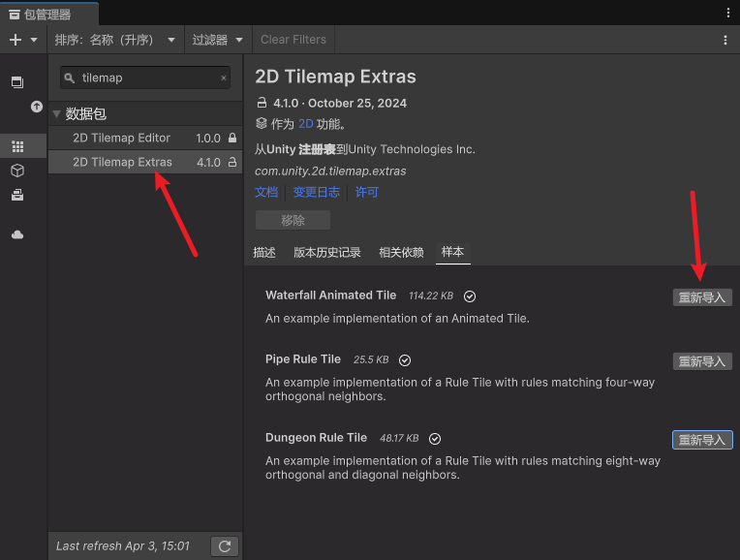This screenshot has width=740, height=560.
Task: Switch to the 样本 samples tab
Action: 453,252
